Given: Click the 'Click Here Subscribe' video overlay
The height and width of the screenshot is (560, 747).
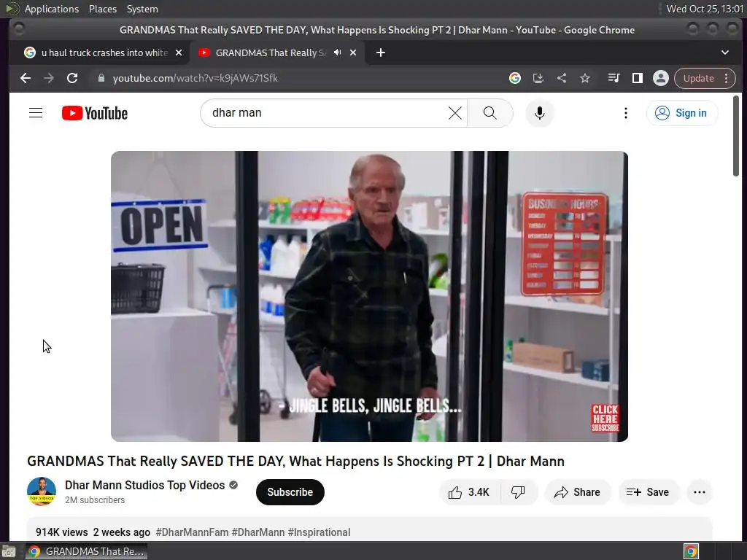Looking at the screenshot, I should [605, 418].
